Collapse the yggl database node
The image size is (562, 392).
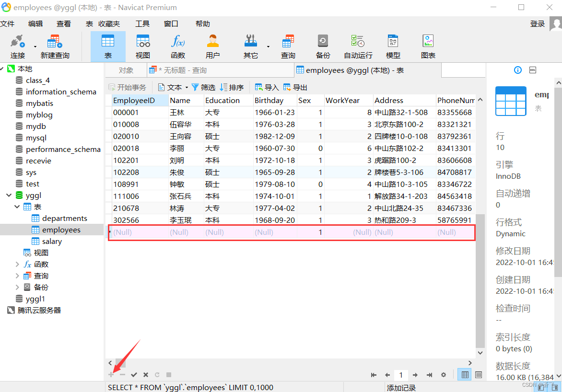click(8, 195)
